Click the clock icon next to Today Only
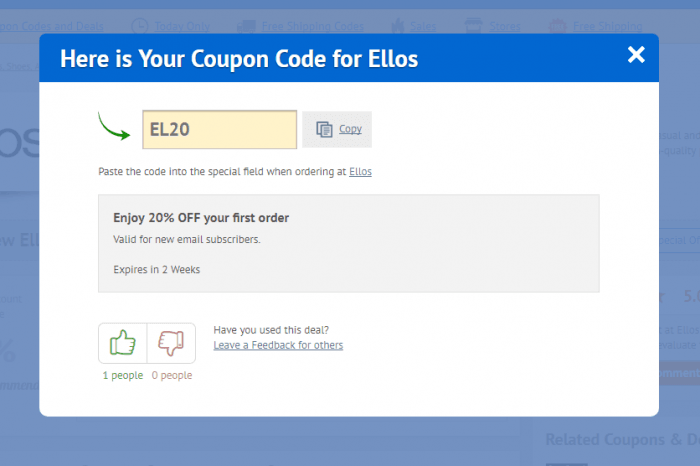 click(x=140, y=26)
